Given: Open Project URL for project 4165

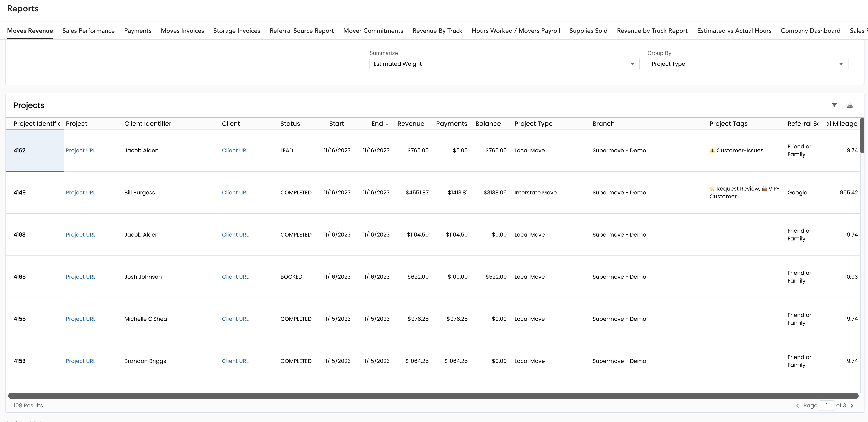Looking at the screenshot, I should [x=81, y=277].
